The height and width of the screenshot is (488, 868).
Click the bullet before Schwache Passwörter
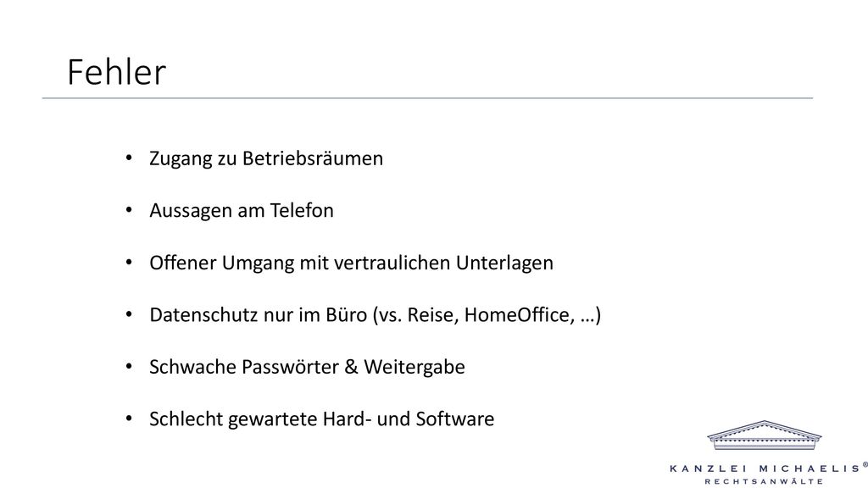(129, 366)
